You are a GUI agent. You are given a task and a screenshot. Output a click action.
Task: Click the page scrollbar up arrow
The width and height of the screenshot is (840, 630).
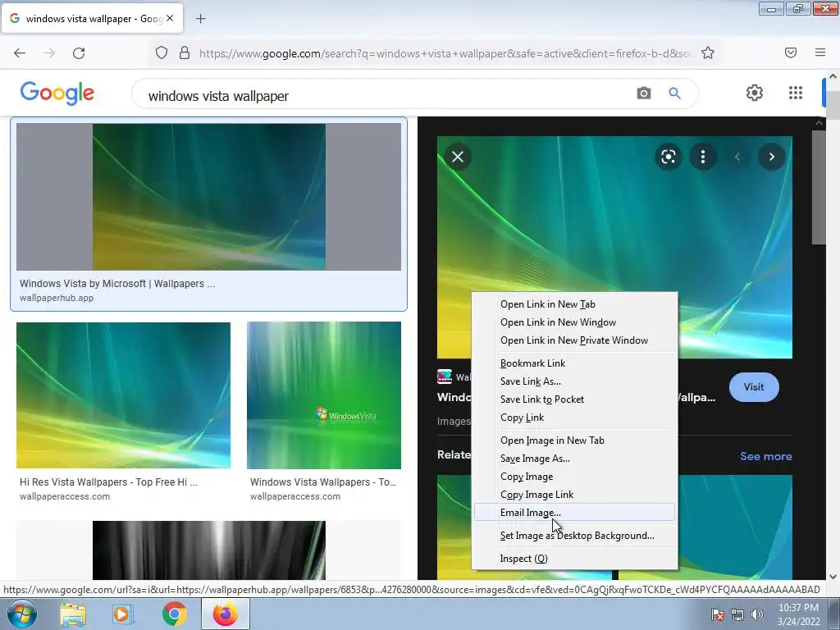click(833, 76)
